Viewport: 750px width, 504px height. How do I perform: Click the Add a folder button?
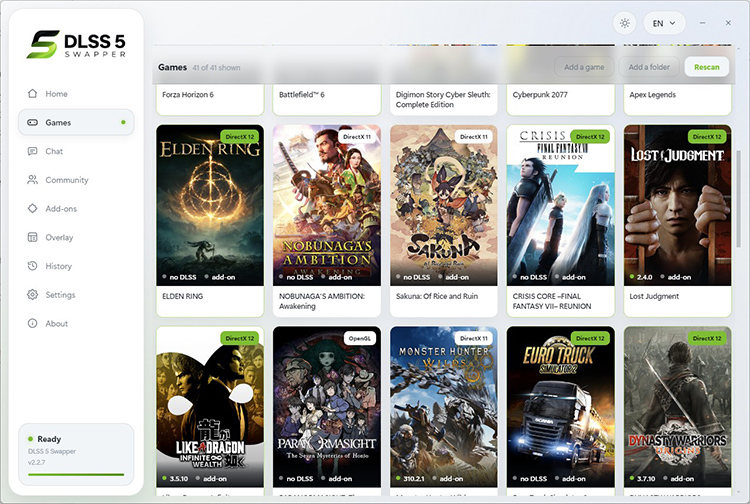point(649,67)
